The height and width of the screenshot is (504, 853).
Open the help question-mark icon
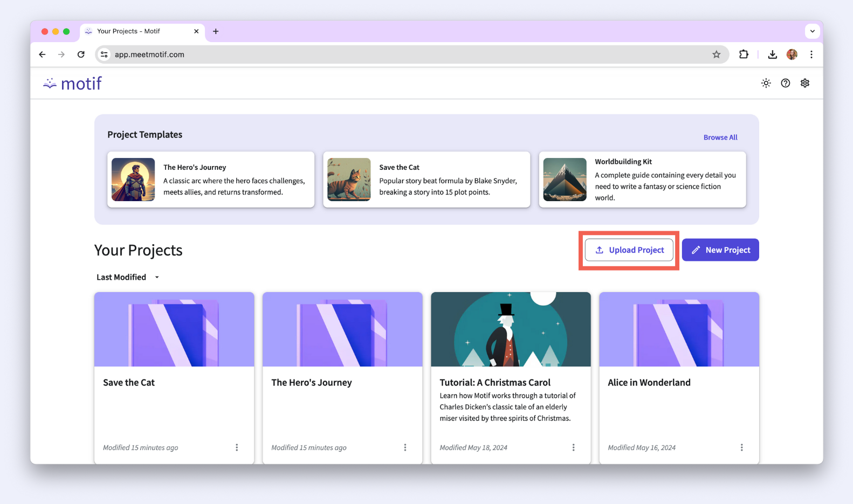coord(785,83)
